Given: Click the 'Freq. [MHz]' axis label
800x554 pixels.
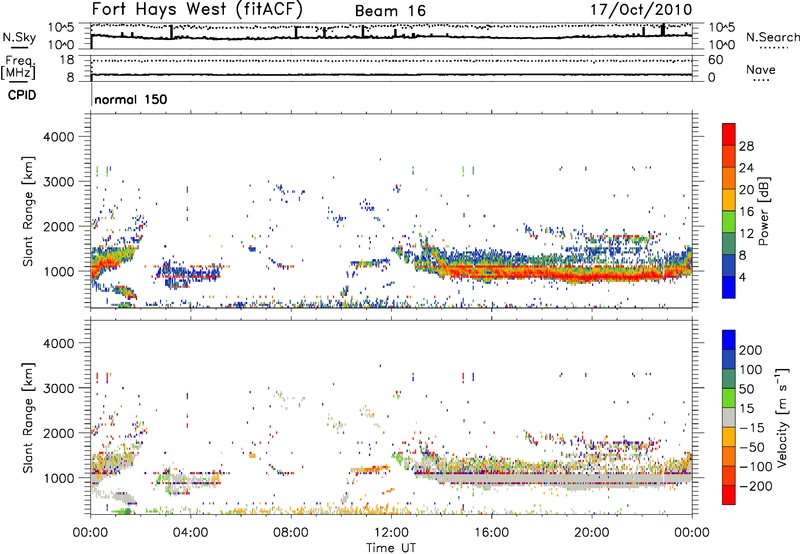Looking at the screenshot, I should [x=18, y=68].
